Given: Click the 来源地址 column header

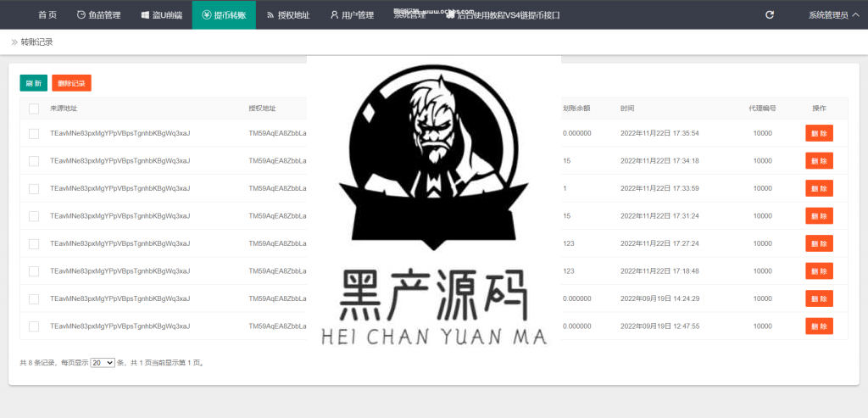Looking at the screenshot, I should 64,109.
